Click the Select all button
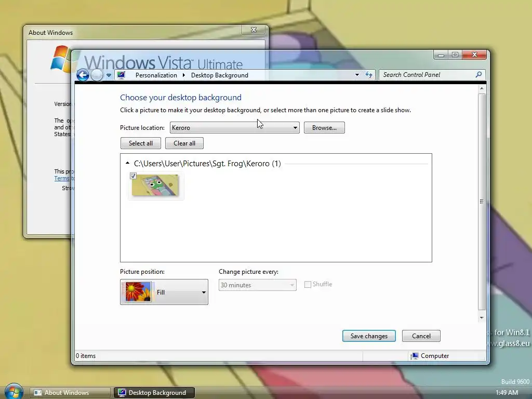Screen dimensions: 532x399 click(x=140, y=143)
